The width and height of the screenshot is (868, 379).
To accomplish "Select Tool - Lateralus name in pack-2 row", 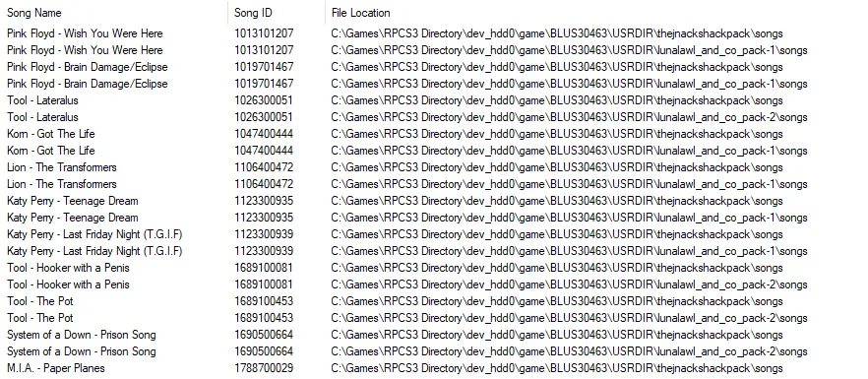I will tap(42, 117).
